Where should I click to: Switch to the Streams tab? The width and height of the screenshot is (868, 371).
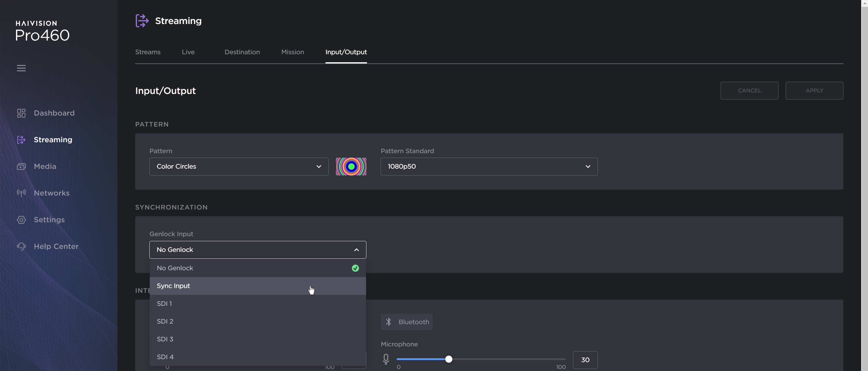[x=148, y=52]
